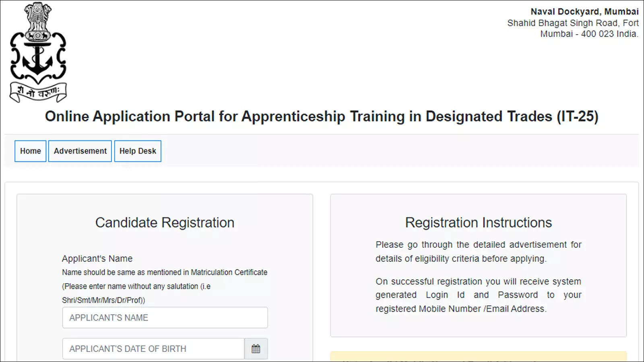Viewport: 644px width, 362px height.
Task: Click the Registration Instructions heading
Action: pos(479,222)
